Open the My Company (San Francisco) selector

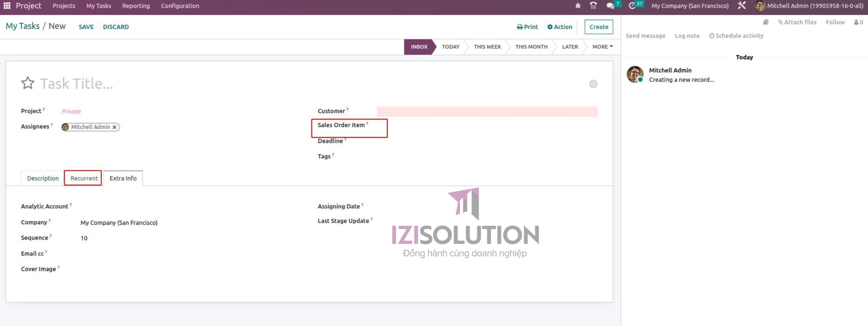[690, 6]
